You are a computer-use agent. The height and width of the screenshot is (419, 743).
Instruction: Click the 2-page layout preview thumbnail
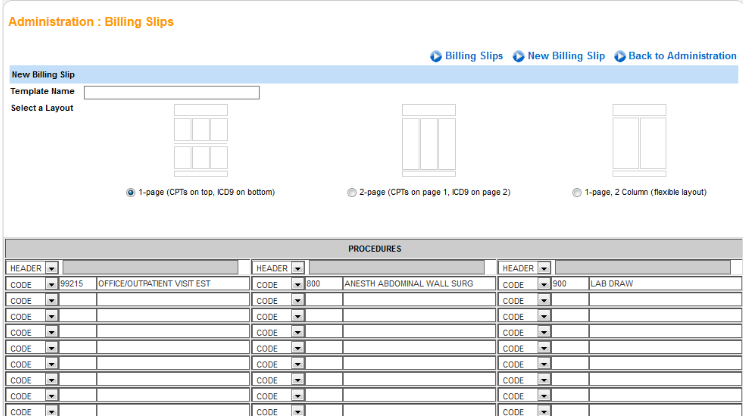point(428,139)
